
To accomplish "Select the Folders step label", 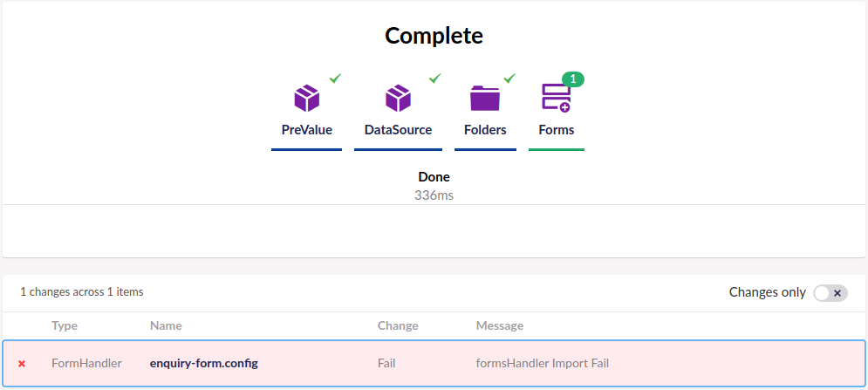I will 485,130.
